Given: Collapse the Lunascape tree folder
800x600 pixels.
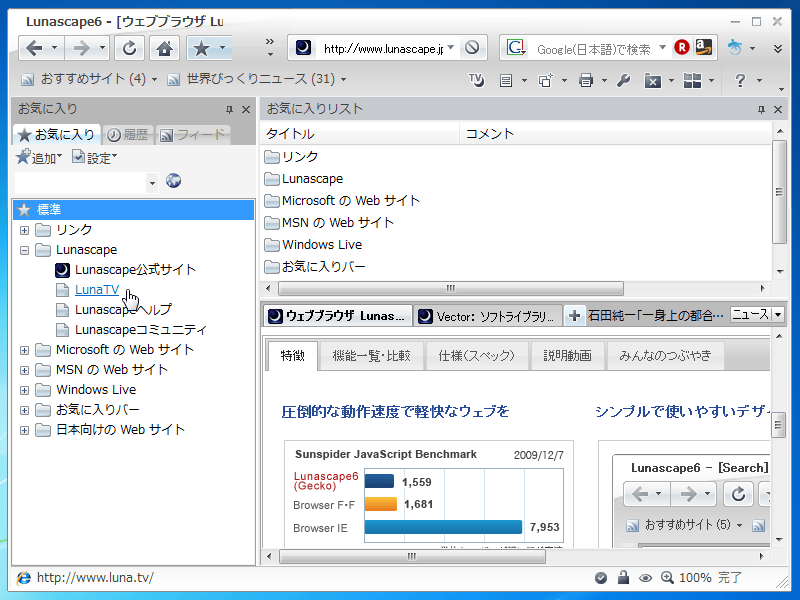Looking at the screenshot, I should click(24, 250).
